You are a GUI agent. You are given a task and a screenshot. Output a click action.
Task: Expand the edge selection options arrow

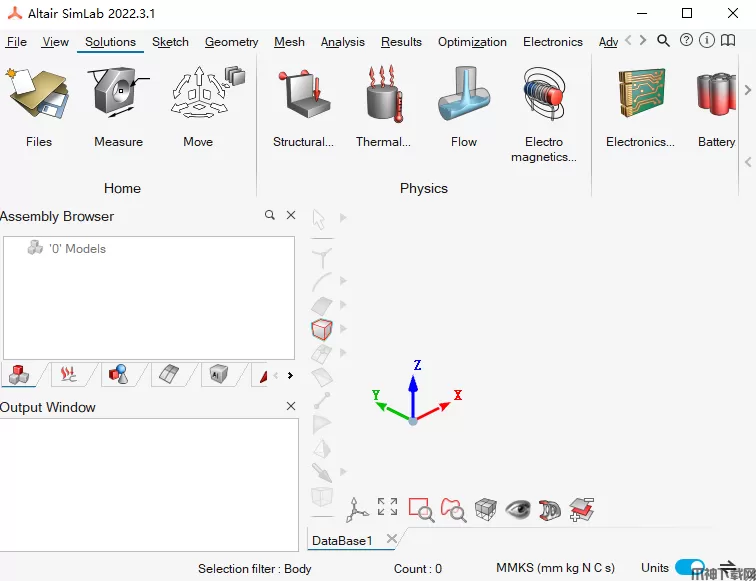(343, 280)
